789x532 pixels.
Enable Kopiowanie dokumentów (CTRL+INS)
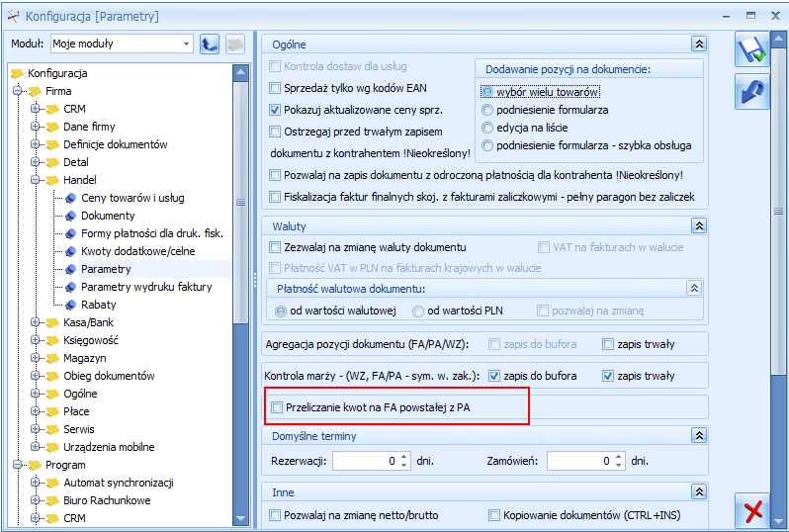[x=494, y=515]
